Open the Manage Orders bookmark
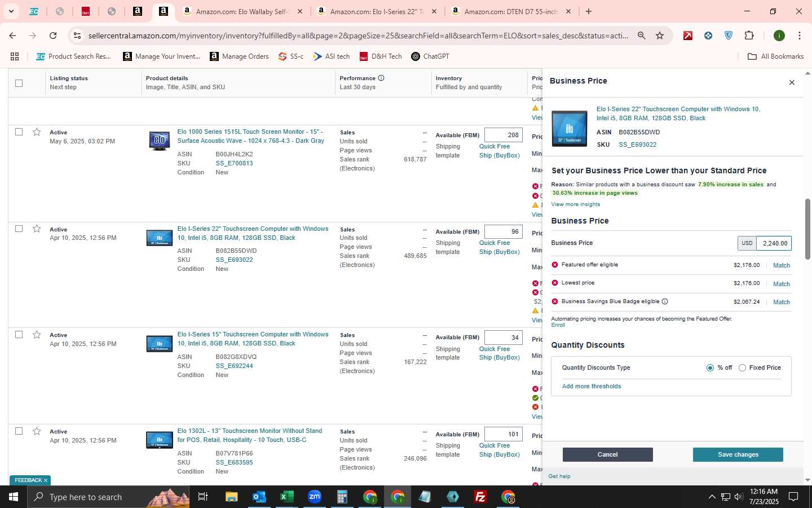The width and height of the screenshot is (812, 508). pos(239,56)
